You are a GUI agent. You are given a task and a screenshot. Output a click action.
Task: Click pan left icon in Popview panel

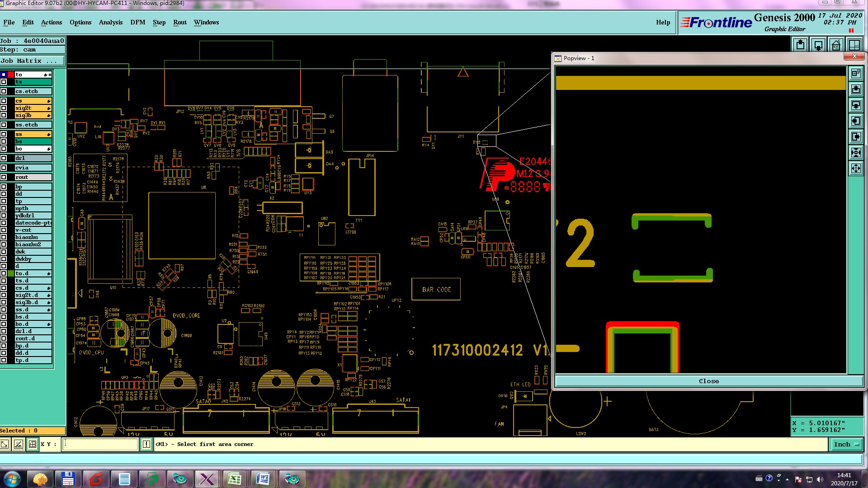856,121
